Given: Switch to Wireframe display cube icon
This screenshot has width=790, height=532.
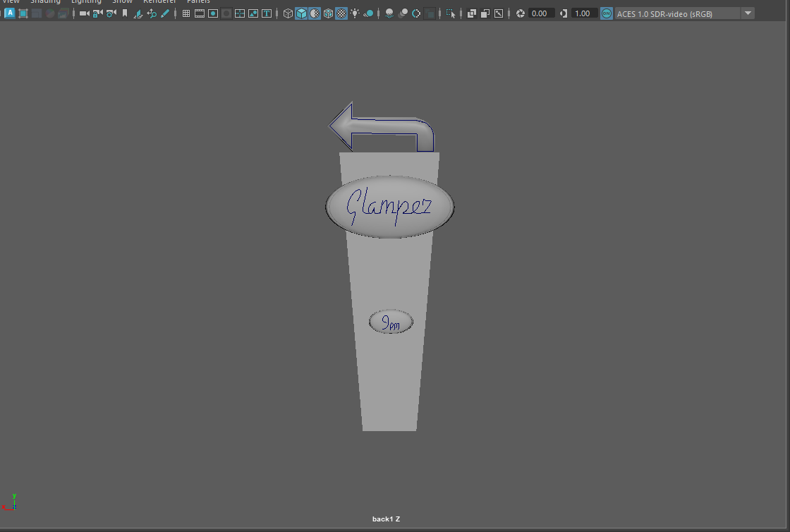Looking at the screenshot, I should point(288,13).
